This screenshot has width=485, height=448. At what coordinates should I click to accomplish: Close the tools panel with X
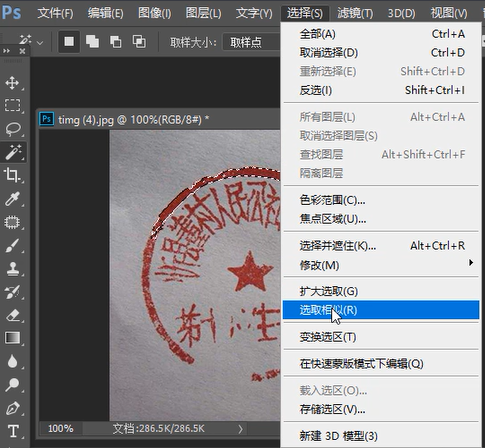22,51
